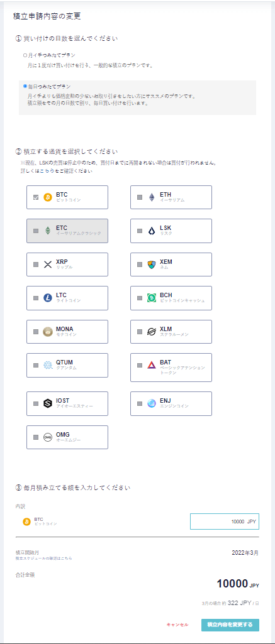The height and width of the screenshot is (644, 275).
Task: Open the こちら link about LSK suspension
Action: tap(46, 172)
